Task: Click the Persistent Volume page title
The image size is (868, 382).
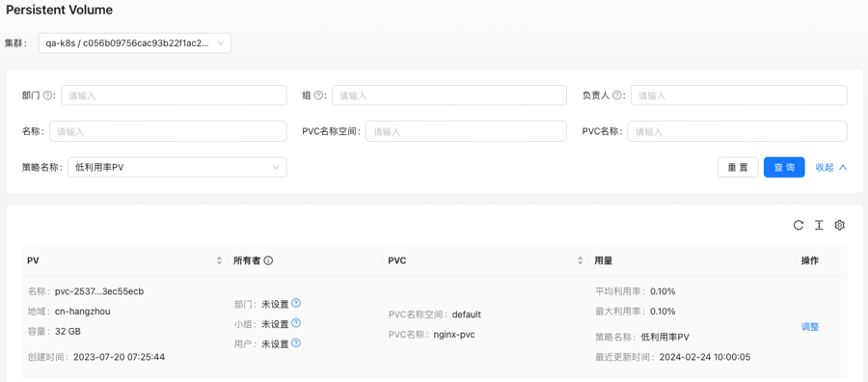Action: 59,10
